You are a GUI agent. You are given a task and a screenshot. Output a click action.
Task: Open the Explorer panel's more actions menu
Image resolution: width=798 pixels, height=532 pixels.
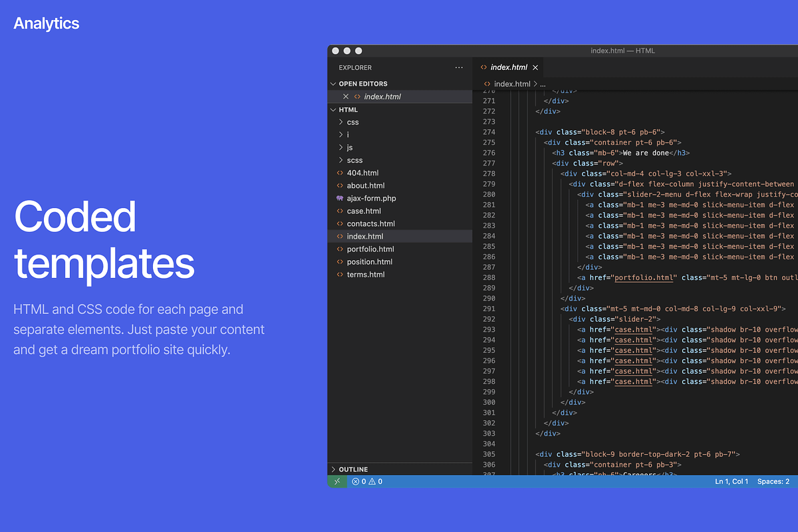(x=458, y=67)
